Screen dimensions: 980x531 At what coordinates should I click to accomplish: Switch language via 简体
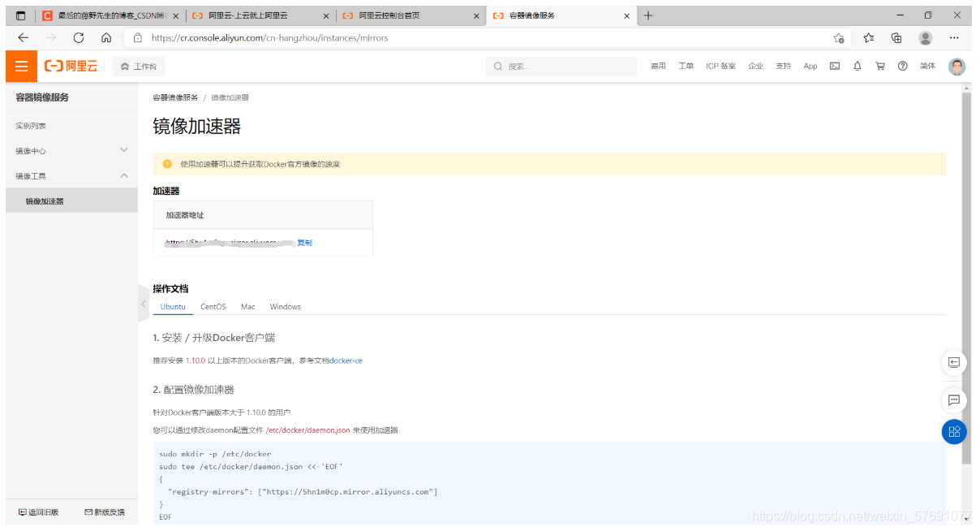click(x=928, y=67)
